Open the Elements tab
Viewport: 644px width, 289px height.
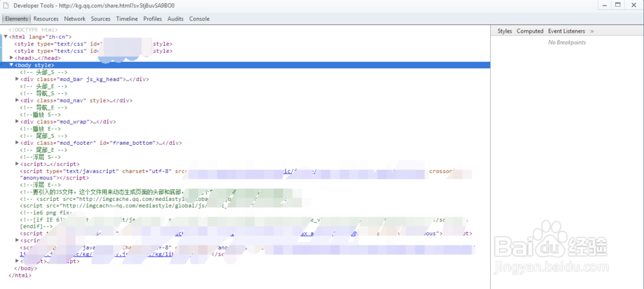(x=17, y=19)
